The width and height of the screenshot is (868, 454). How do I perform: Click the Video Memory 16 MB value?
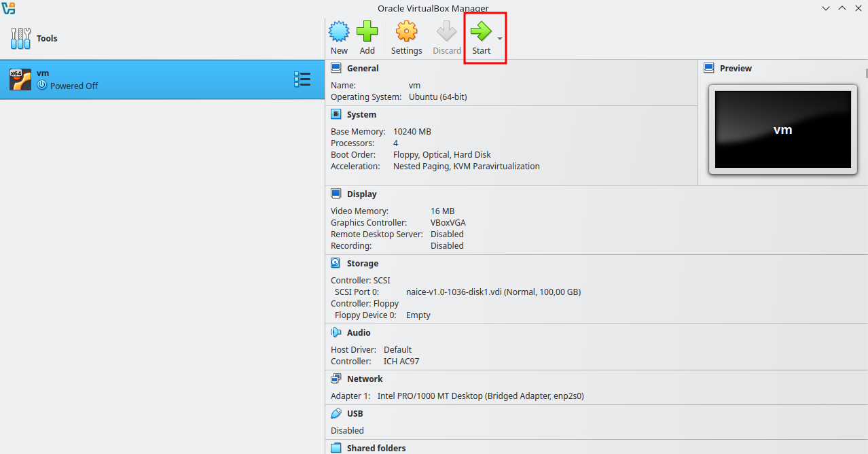(442, 211)
